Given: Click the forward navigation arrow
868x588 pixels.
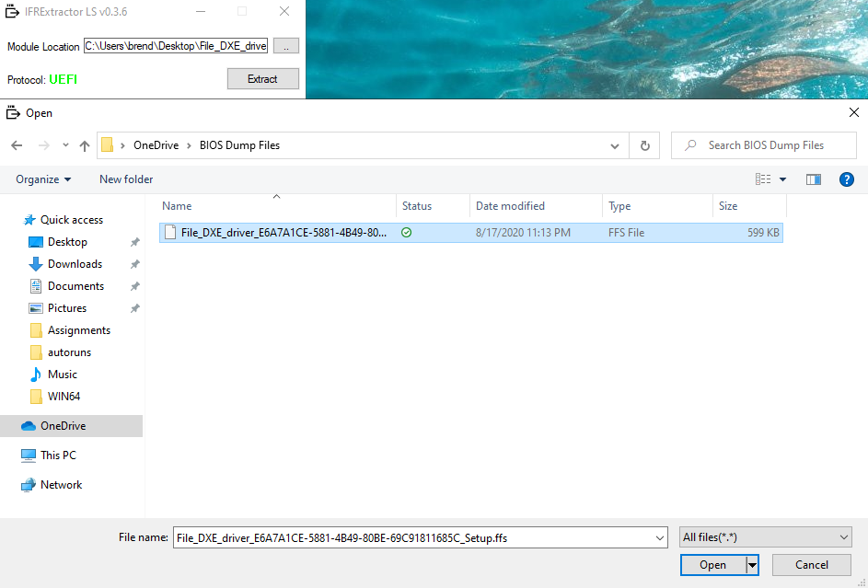Looking at the screenshot, I should click(44, 145).
